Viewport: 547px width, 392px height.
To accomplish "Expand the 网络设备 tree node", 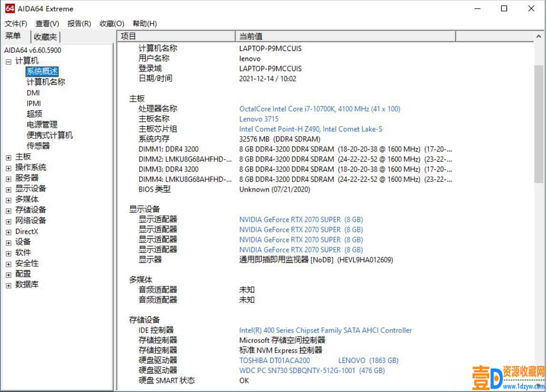I will click(8, 221).
